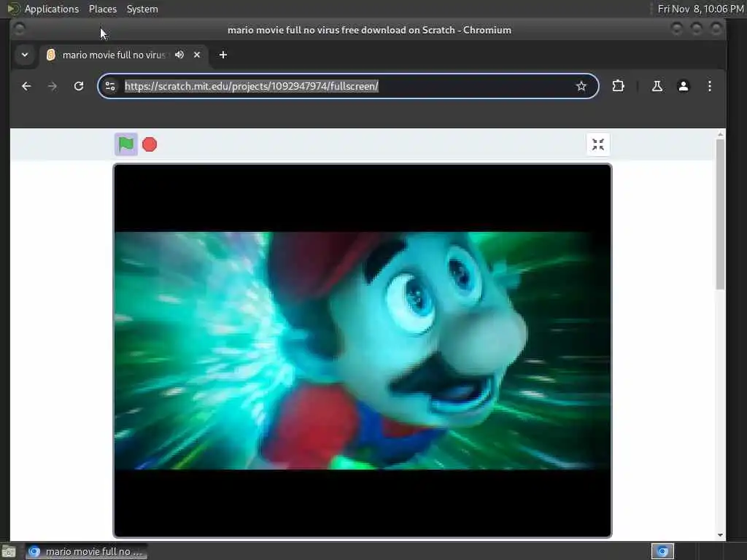The width and height of the screenshot is (747, 560).
Task: Bookmark this tab with star icon
Action: click(581, 86)
